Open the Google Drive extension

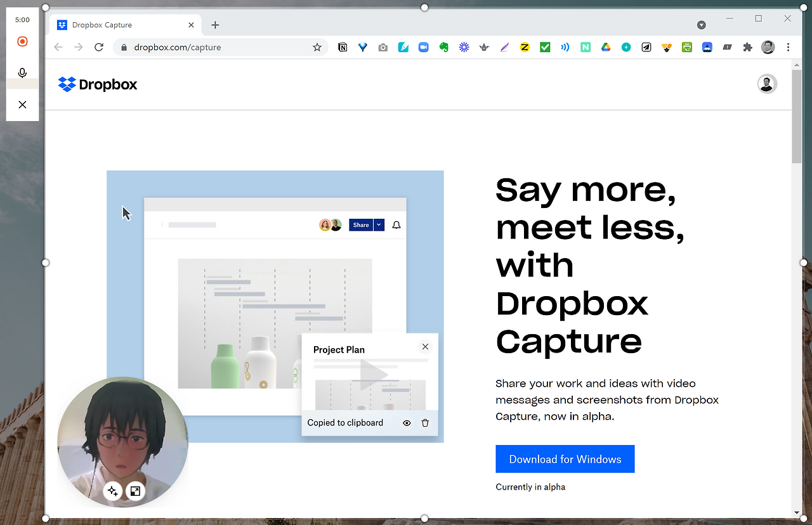(606, 47)
